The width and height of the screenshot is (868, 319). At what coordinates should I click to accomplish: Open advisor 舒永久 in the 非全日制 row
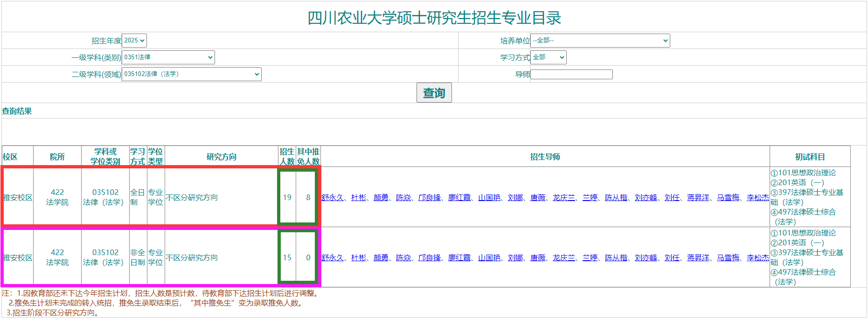click(333, 258)
